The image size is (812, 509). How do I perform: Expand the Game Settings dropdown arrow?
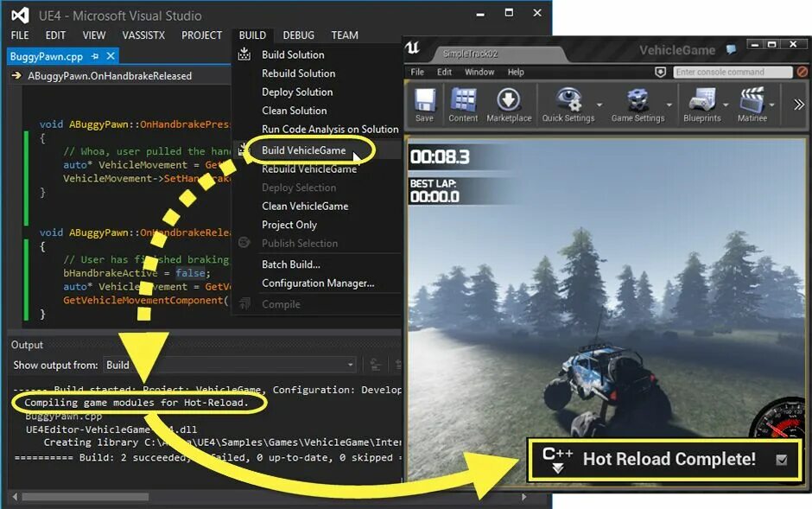[669, 105]
